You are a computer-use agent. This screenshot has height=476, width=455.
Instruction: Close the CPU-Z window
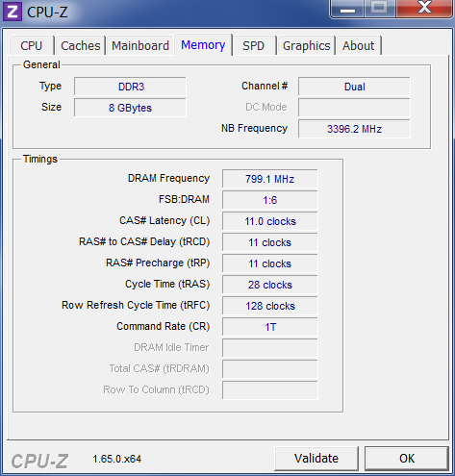click(424, 9)
